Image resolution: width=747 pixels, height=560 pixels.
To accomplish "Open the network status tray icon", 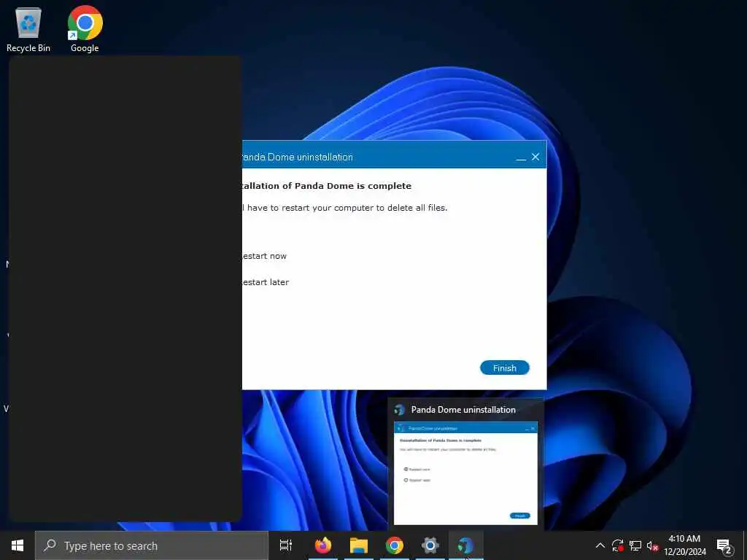I will pos(635,545).
